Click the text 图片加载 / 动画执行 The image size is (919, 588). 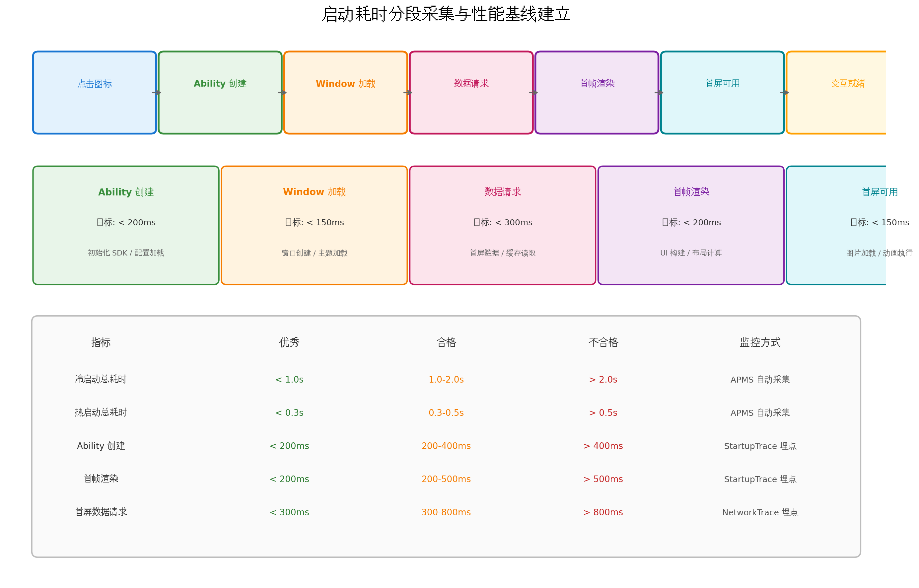[879, 253]
